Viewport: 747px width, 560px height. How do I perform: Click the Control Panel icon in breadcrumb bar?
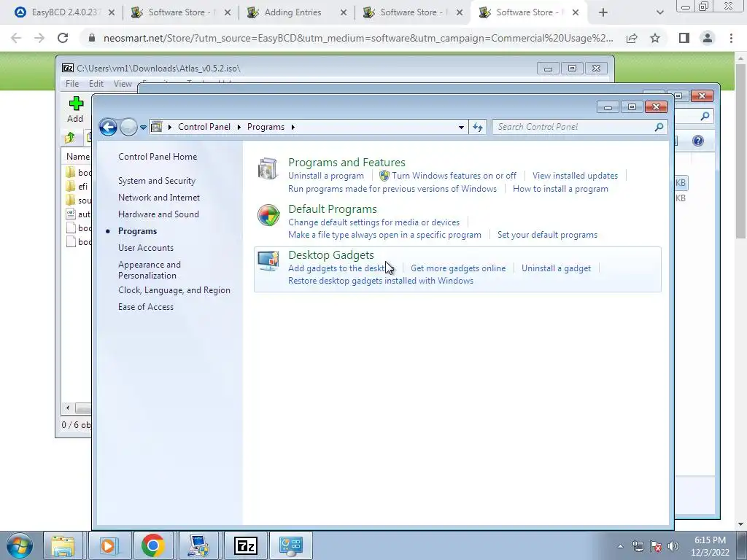click(x=156, y=127)
